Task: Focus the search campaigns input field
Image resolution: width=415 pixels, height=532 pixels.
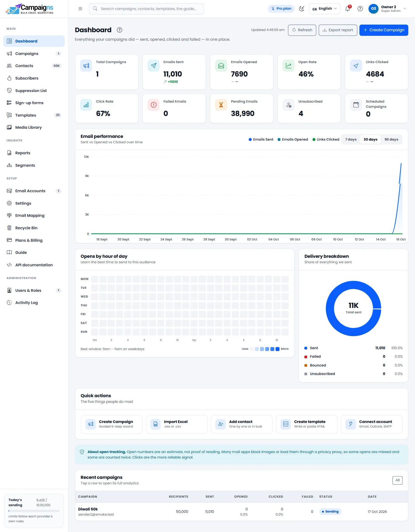Action: pos(146,9)
